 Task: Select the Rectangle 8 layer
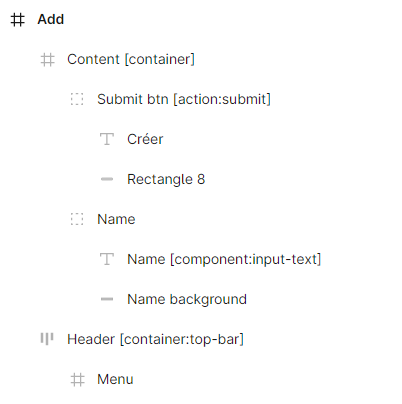coord(166,179)
